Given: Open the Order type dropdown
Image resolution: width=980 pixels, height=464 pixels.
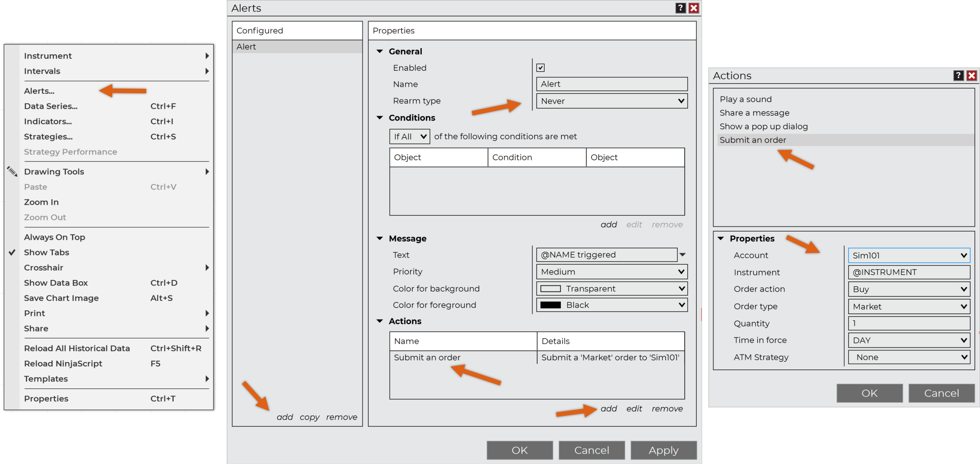Looking at the screenshot, I should pos(908,307).
